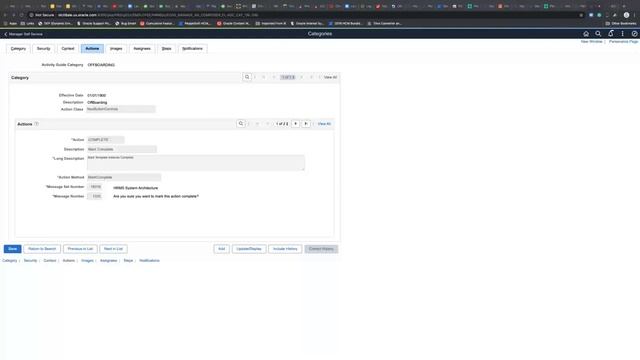
Task: Open the bottom Notifications link
Action: click(x=149, y=261)
